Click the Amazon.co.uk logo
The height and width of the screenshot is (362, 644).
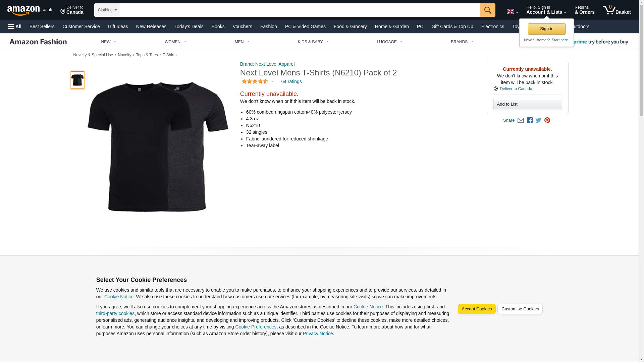pyautogui.click(x=30, y=10)
